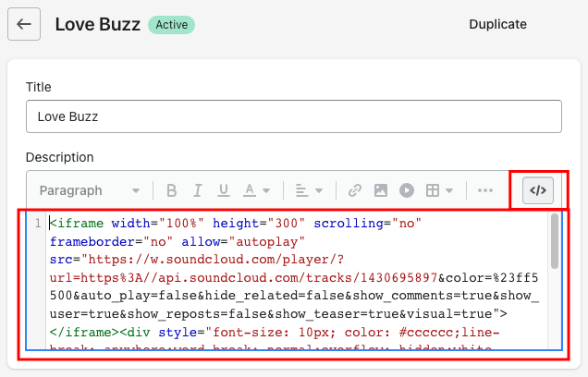Click the 'Description' label
This screenshot has width=588, height=377.
pyautogui.click(x=59, y=157)
